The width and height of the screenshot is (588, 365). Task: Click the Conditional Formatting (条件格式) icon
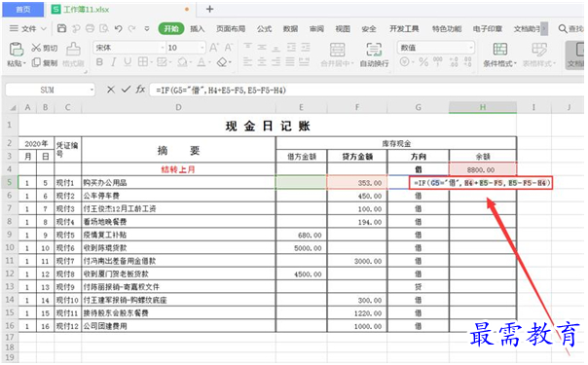tap(499, 49)
